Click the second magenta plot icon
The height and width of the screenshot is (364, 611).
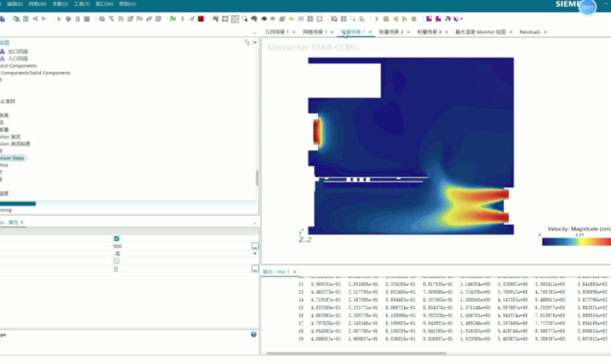438,19
